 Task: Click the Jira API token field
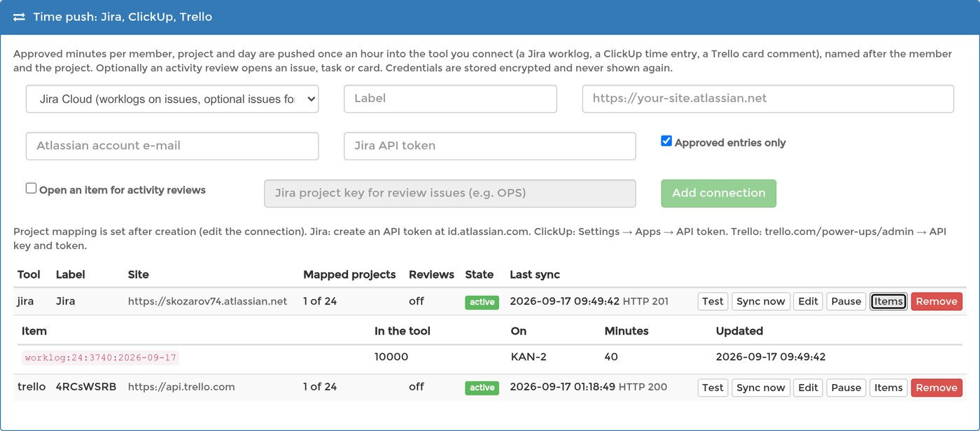[490, 146]
